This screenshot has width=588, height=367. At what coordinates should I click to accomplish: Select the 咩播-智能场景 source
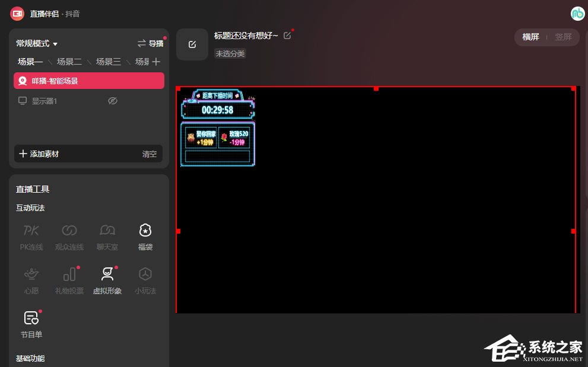point(89,81)
